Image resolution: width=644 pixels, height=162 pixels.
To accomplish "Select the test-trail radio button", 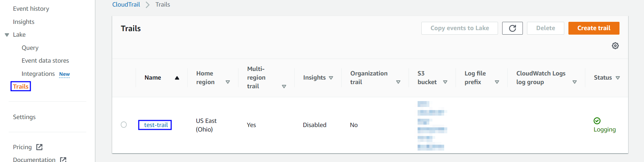I will click(124, 125).
